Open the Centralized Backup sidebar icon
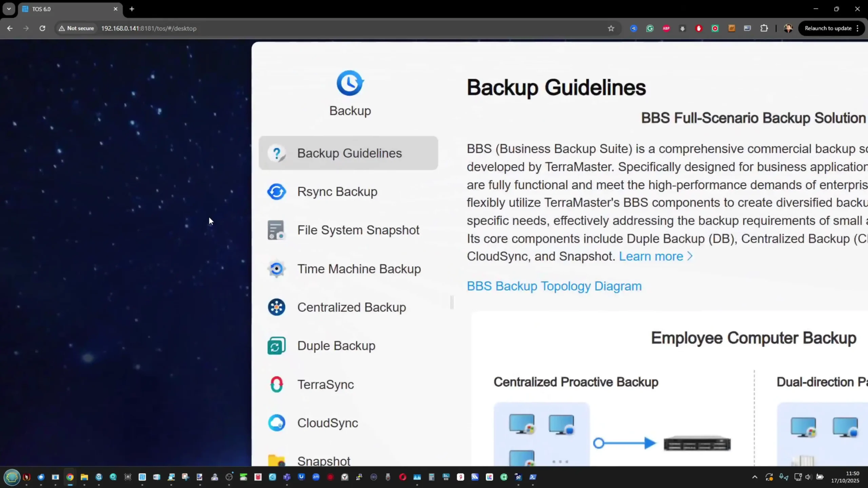The height and width of the screenshot is (488, 868). click(x=276, y=307)
